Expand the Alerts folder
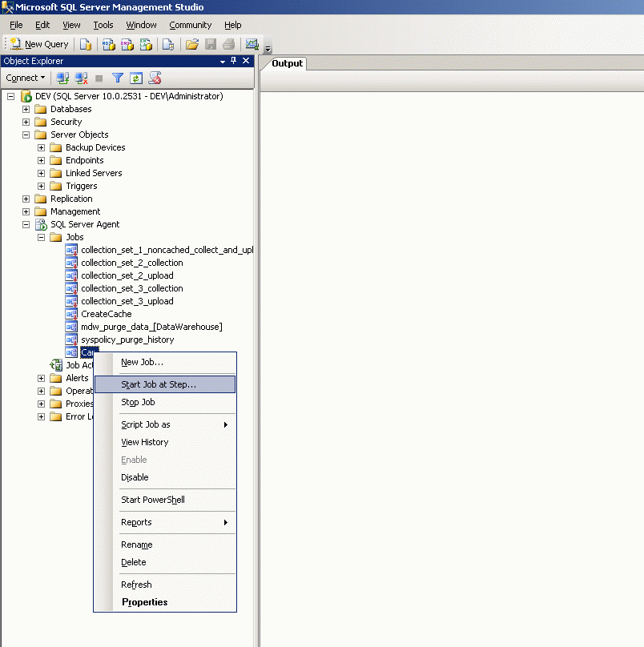The image size is (644, 647). click(42, 378)
